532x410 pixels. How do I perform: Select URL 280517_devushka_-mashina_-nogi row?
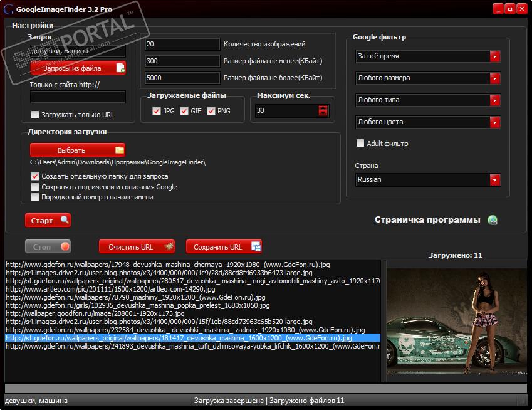coord(193,281)
